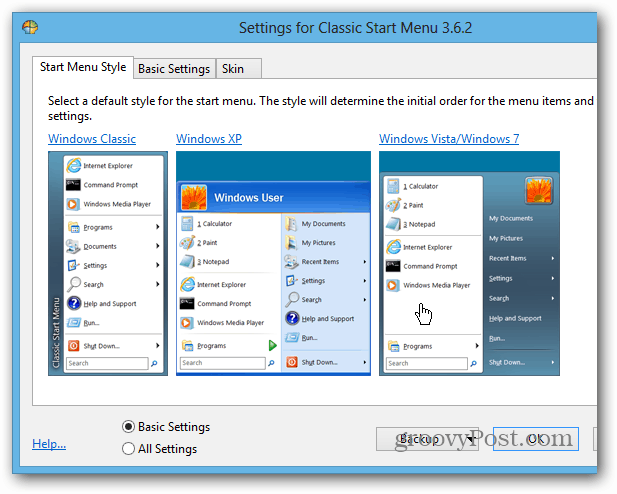This screenshot has width=617, height=494.
Task: Open the Help... link
Action: point(49,444)
